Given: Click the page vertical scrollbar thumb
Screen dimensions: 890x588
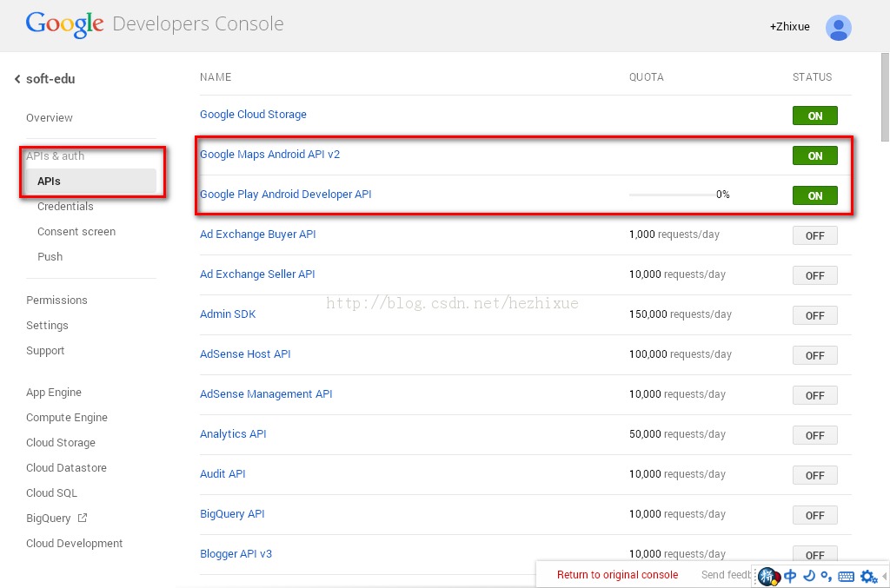Looking at the screenshot, I should pos(885,97).
